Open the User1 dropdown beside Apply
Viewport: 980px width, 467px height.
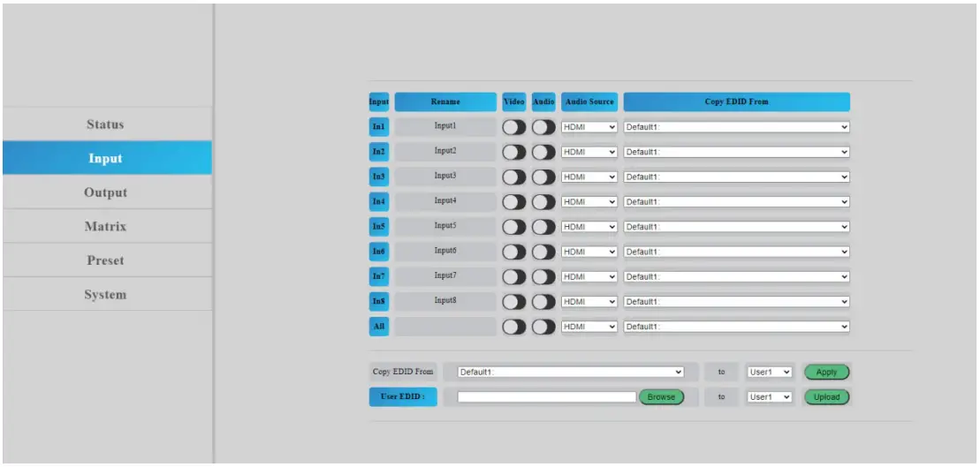pyautogui.click(x=770, y=373)
